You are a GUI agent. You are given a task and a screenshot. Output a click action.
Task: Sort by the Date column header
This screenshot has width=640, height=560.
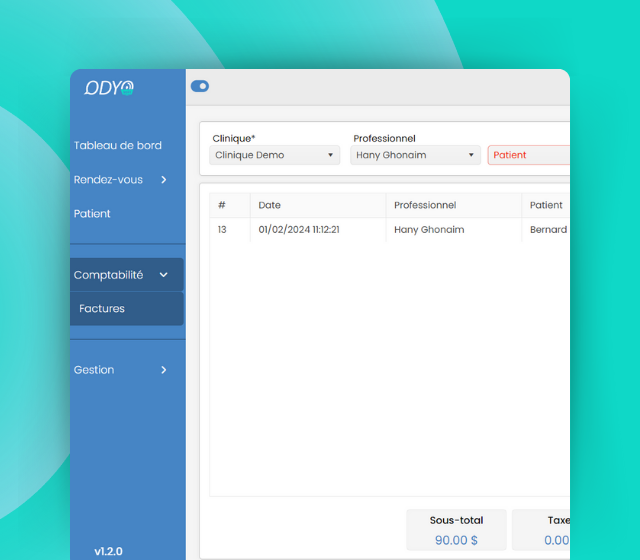(270, 205)
